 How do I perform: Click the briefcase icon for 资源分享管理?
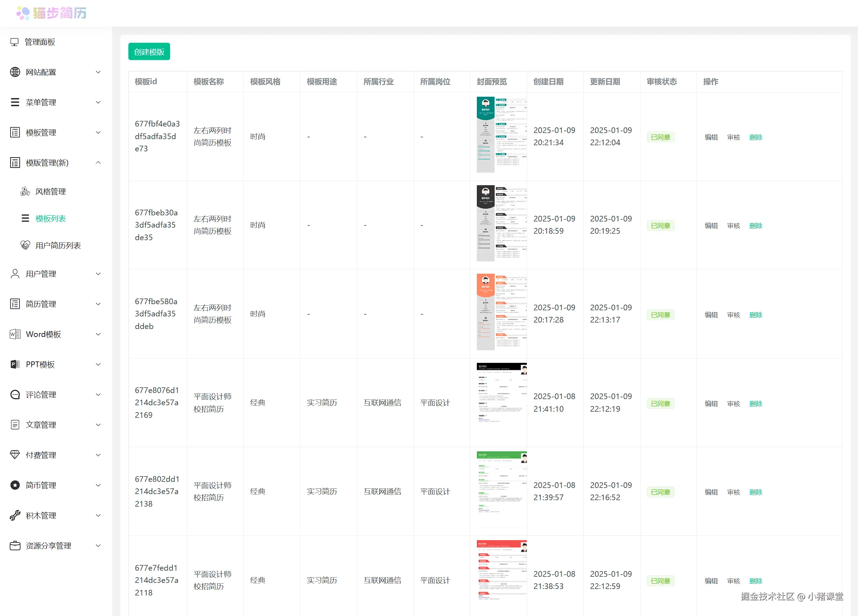tap(15, 546)
